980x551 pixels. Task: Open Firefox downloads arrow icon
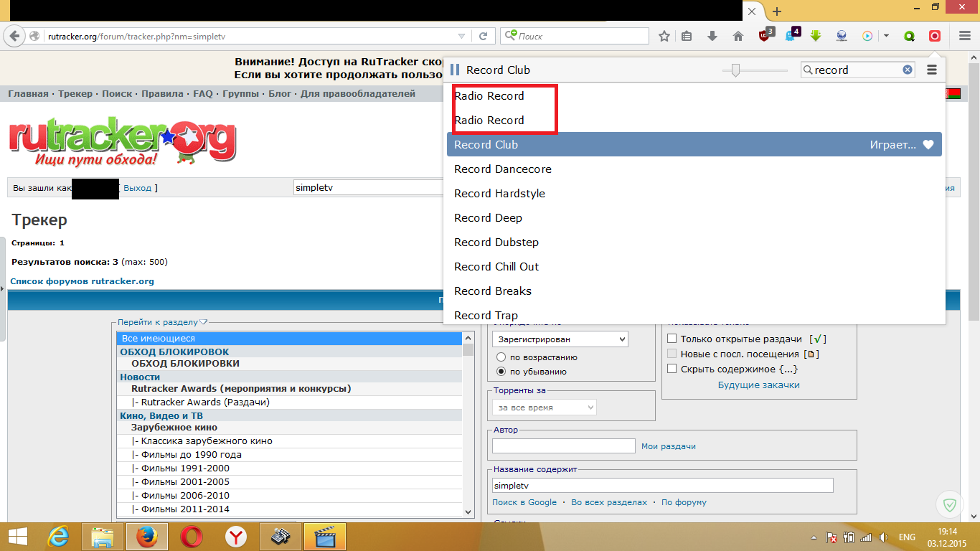[712, 36]
